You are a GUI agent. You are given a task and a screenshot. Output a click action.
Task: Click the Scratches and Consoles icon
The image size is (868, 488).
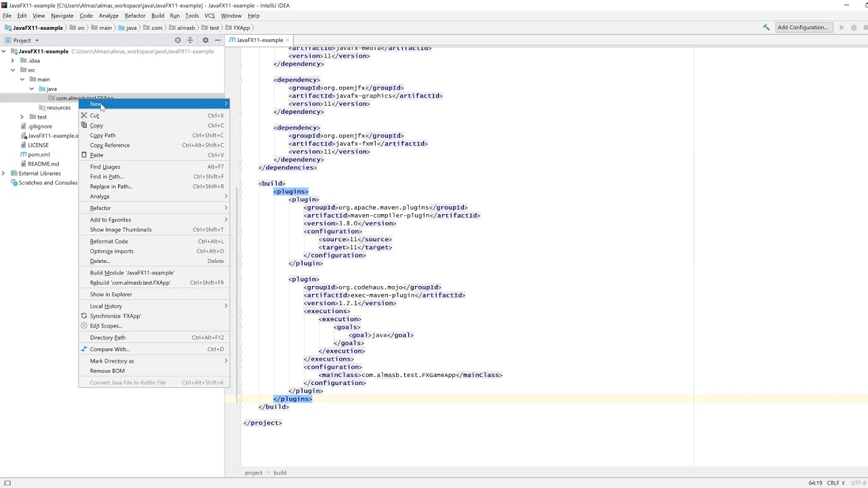[14, 183]
